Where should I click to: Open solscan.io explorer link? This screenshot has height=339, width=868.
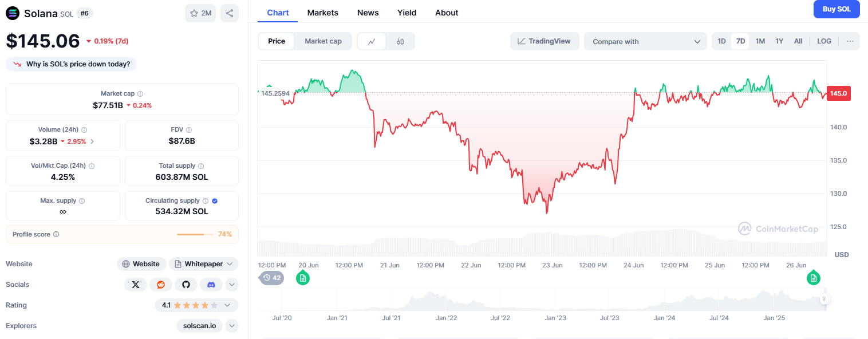199,326
